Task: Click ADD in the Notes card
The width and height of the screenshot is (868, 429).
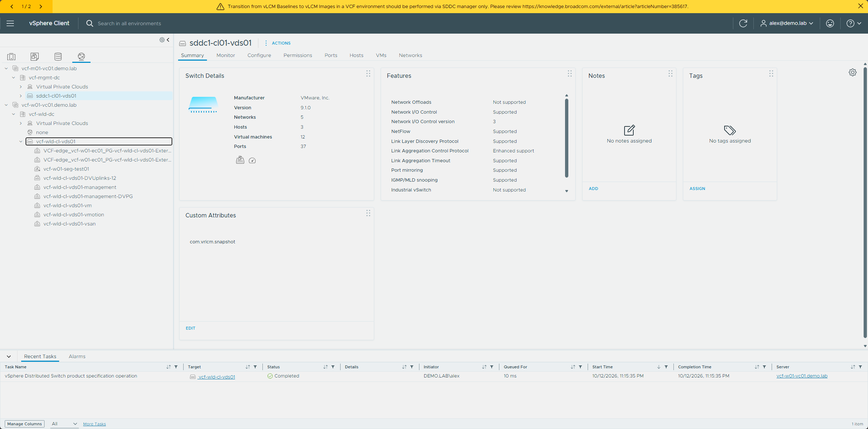Action: pos(593,189)
